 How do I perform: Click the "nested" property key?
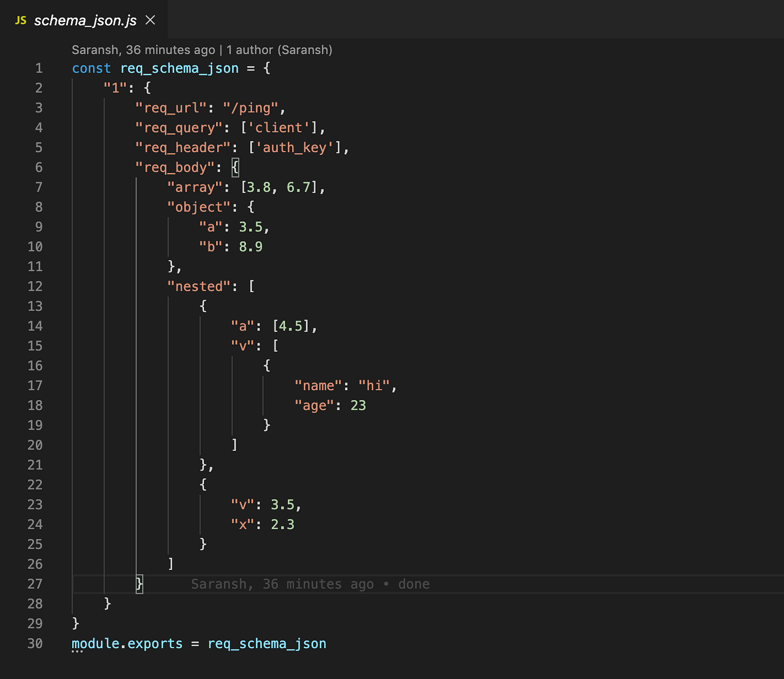tap(198, 286)
